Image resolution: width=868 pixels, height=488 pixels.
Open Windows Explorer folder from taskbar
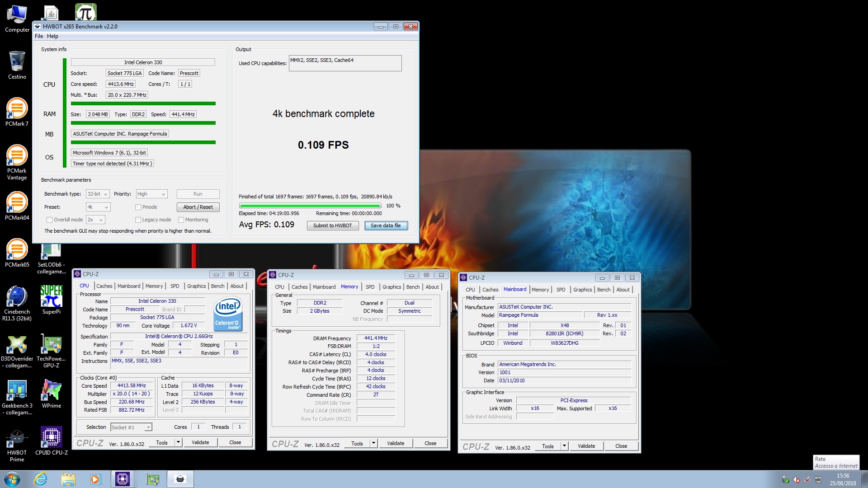pos(68,479)
